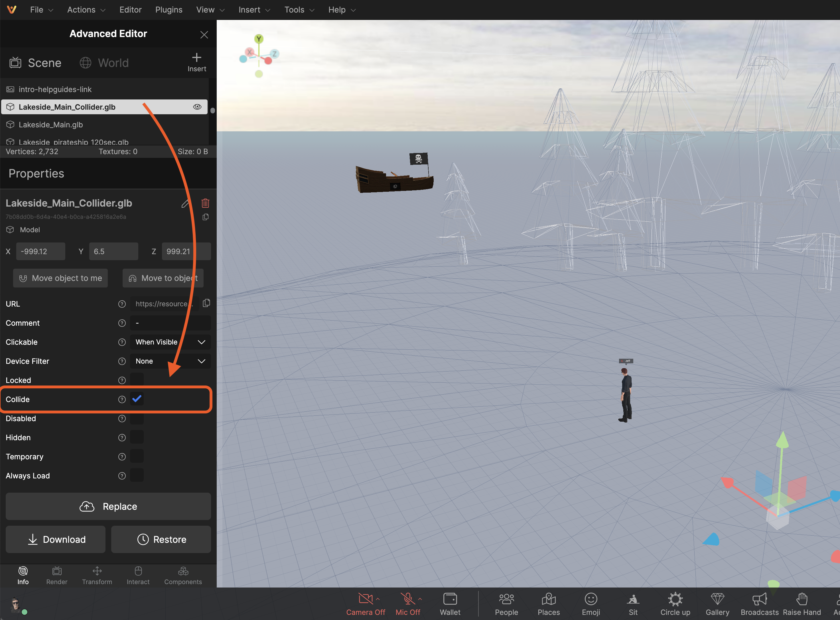840x620 pixels.
Task: Click the user avatar in bottom bar
Action: 15,605
